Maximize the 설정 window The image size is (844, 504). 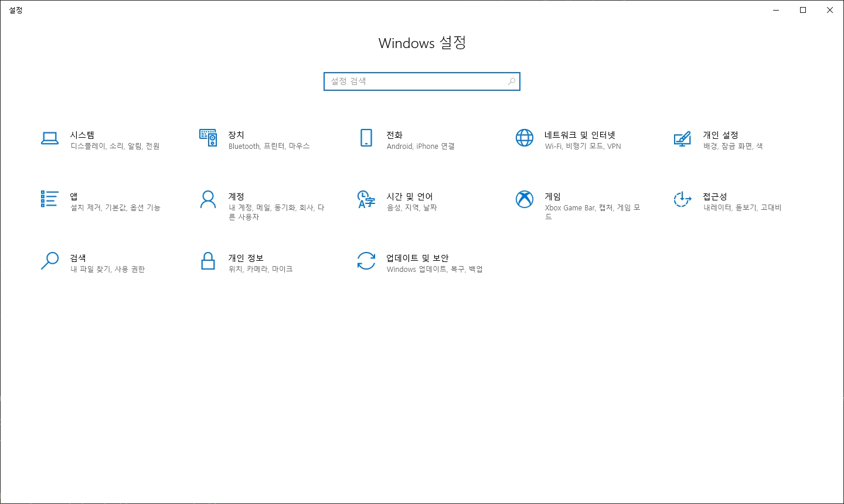tap(803, 10)
